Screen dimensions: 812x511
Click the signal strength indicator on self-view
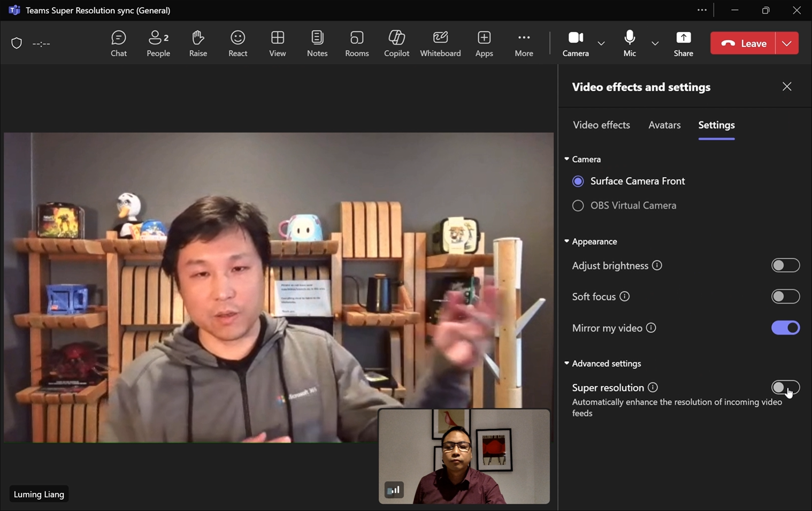pyautogui.click(x=394, y=490)
